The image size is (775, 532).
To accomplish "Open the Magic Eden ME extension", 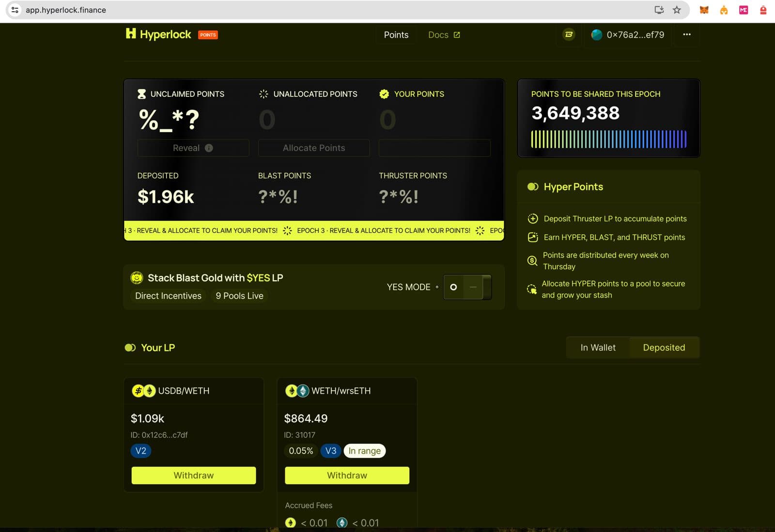I will pos(744,10).
